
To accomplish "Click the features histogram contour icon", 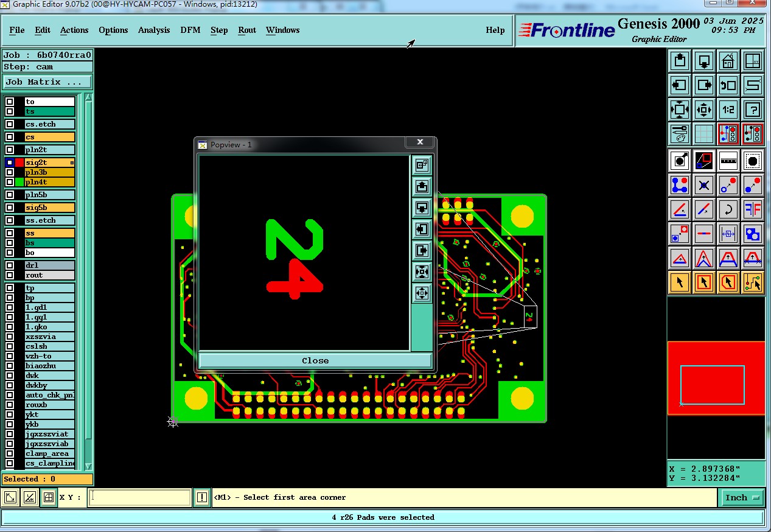I will tap(753, 161).
